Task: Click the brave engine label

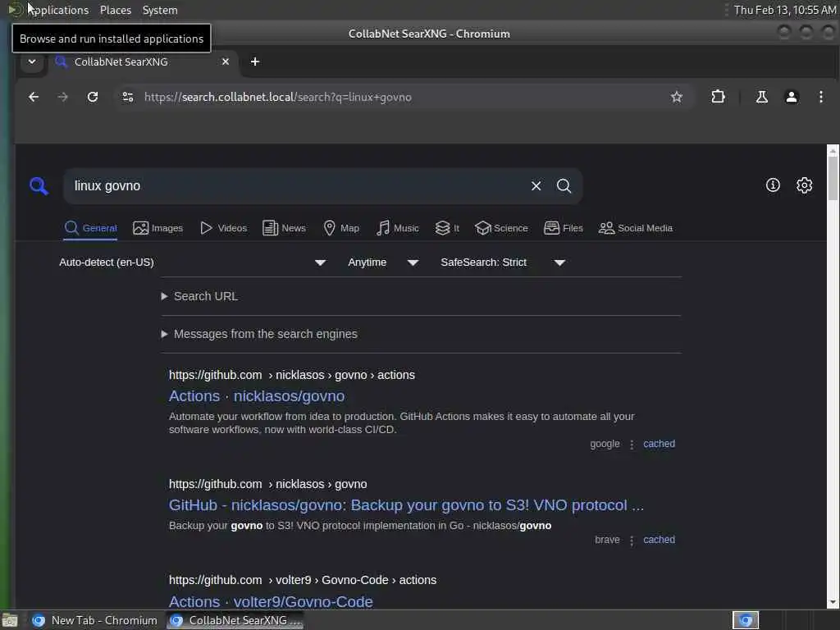Action: 607,540
